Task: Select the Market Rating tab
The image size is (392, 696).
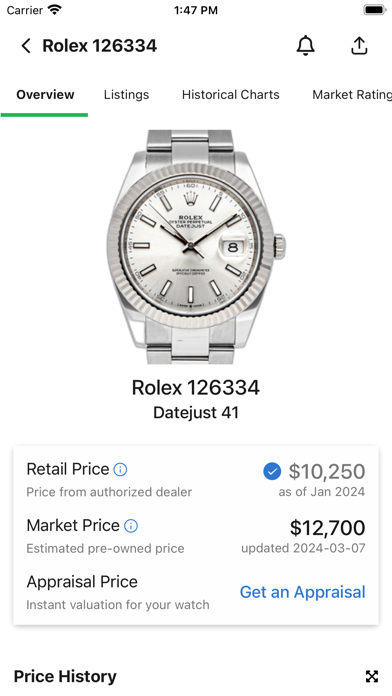Action: 352,95
